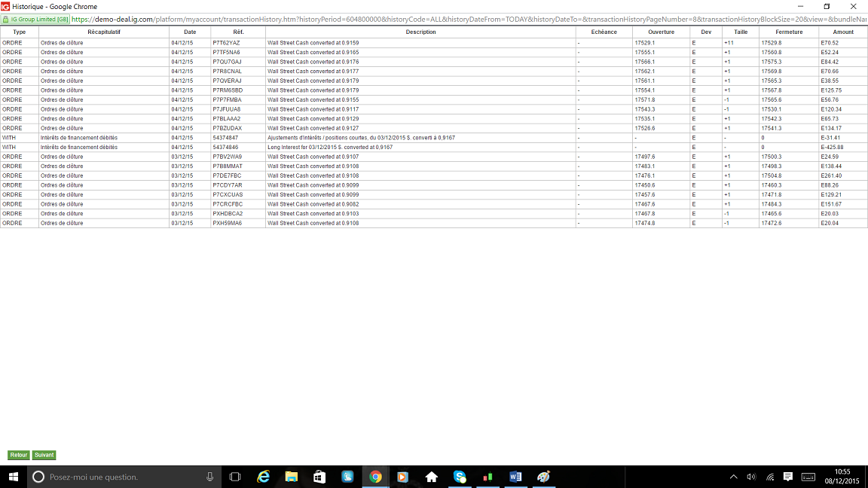The height and width of the screenshot is (488, 868).
Task: Open Microsoft Word from taskbar
Action: click(x=515, y=477)
